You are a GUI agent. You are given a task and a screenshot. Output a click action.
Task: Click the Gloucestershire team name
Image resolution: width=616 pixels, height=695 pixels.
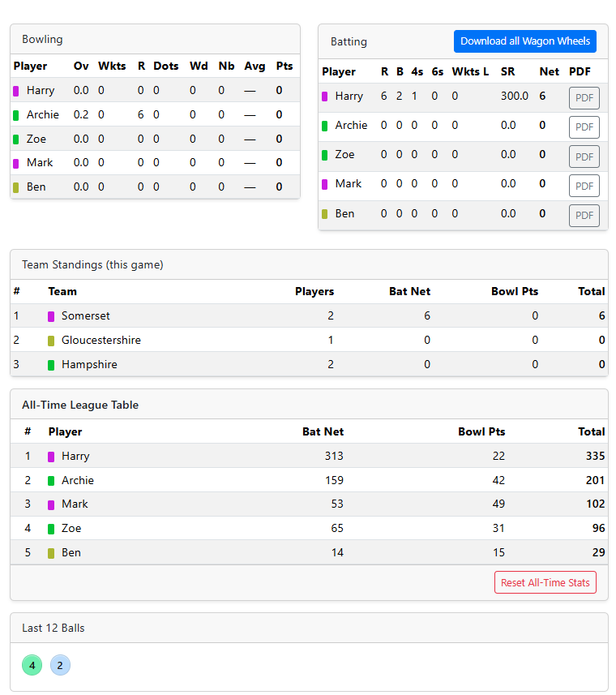pyautogui.click(x=101, y=340)
